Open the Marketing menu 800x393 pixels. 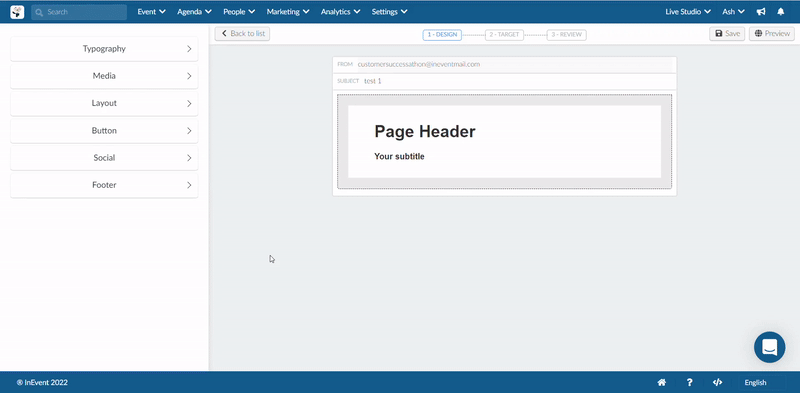[x=288, y=12]
